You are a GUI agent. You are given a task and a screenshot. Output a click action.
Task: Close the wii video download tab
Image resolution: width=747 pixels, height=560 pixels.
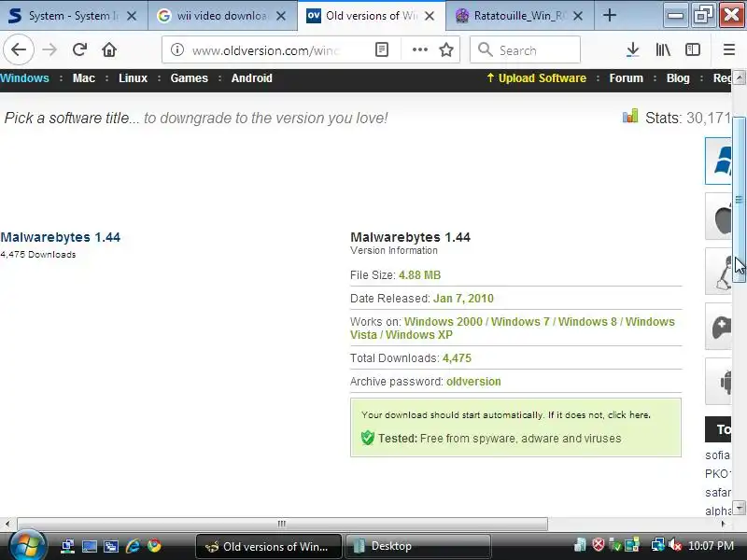(x=281, y=16)
